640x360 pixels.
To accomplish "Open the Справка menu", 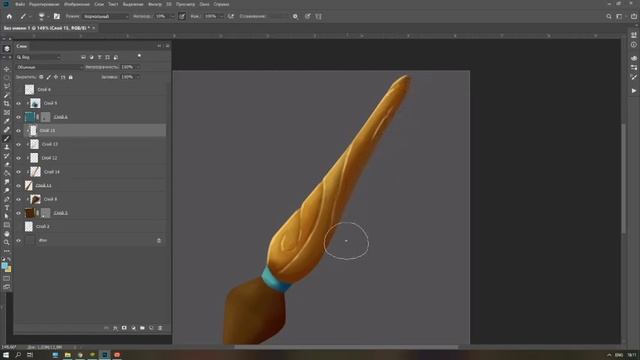I will coord(221,4).
